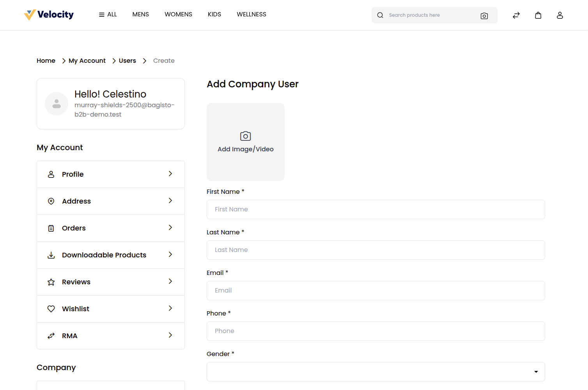Expand the RMA chevron arrow
This screenshot has height=390, width=588.
(170, 335)
